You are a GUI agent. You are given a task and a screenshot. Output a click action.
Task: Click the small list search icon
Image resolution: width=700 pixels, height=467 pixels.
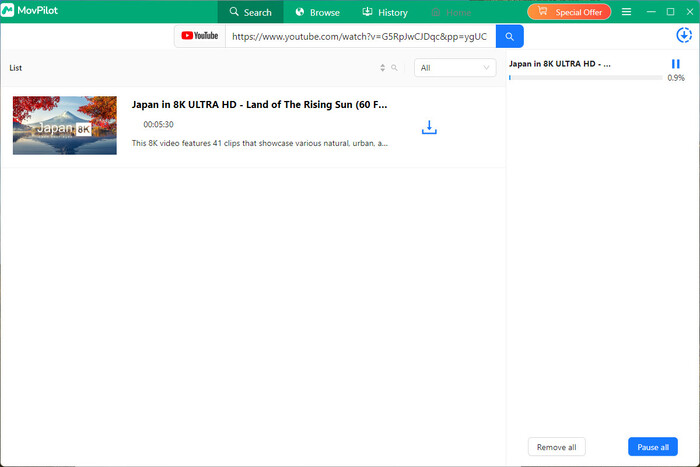[x=394, y=68]
